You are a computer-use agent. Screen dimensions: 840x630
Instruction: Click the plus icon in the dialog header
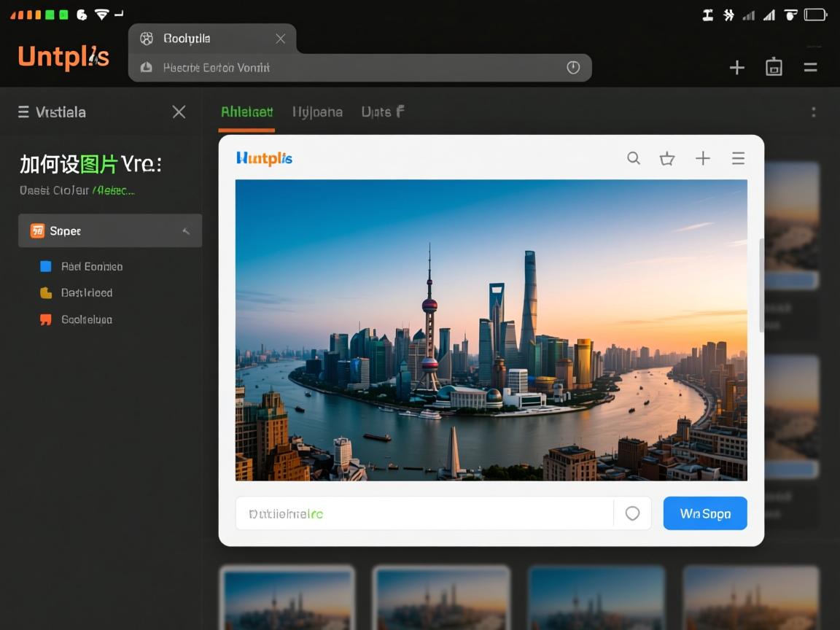702,158
